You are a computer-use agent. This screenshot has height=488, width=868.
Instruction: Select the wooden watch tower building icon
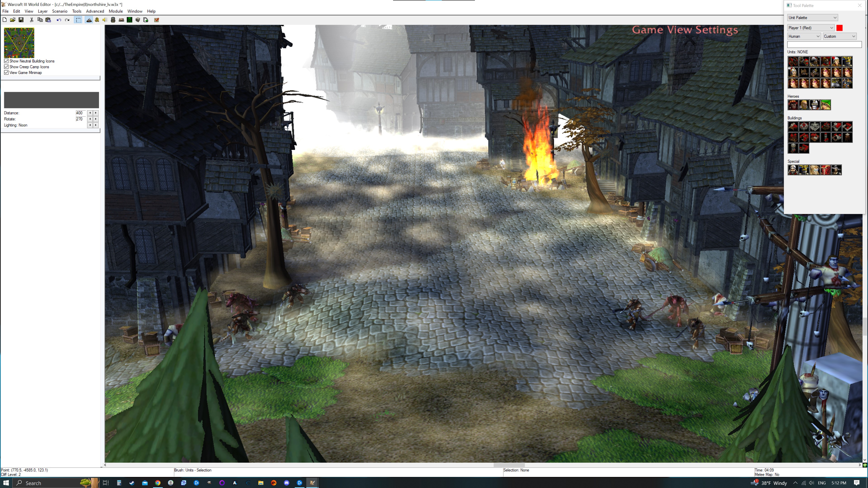tap(847, 137)
